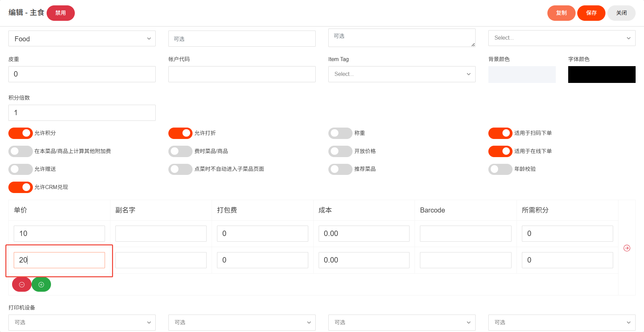This screenshot has height=332, width=644.
Task: Open the Food category dropdown
Action: 82,39
